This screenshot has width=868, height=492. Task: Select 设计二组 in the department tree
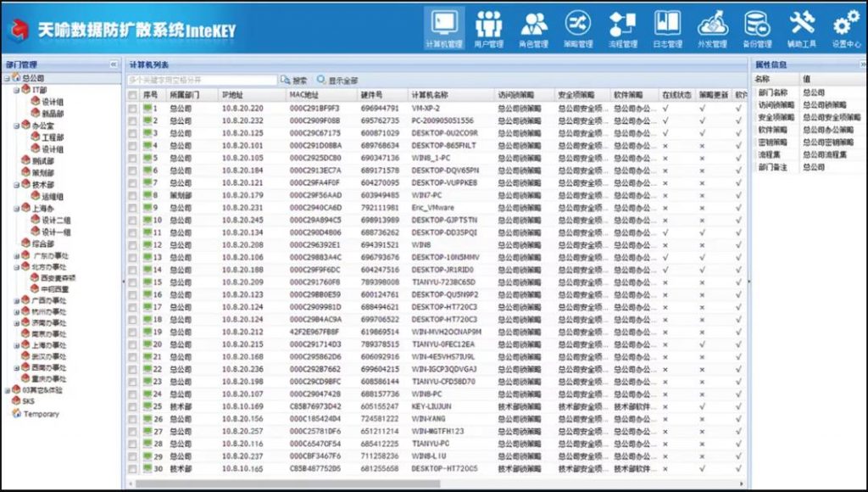(56, 220)
